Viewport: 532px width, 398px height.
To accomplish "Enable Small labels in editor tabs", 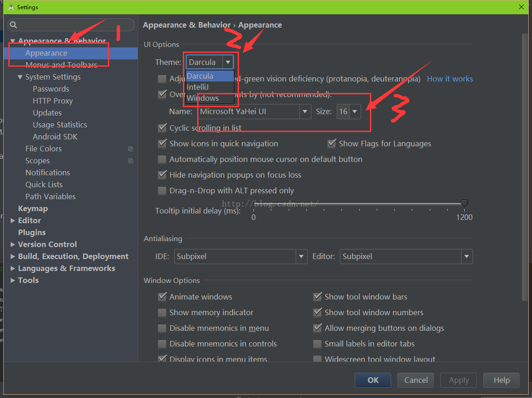I will coord(317,344).
